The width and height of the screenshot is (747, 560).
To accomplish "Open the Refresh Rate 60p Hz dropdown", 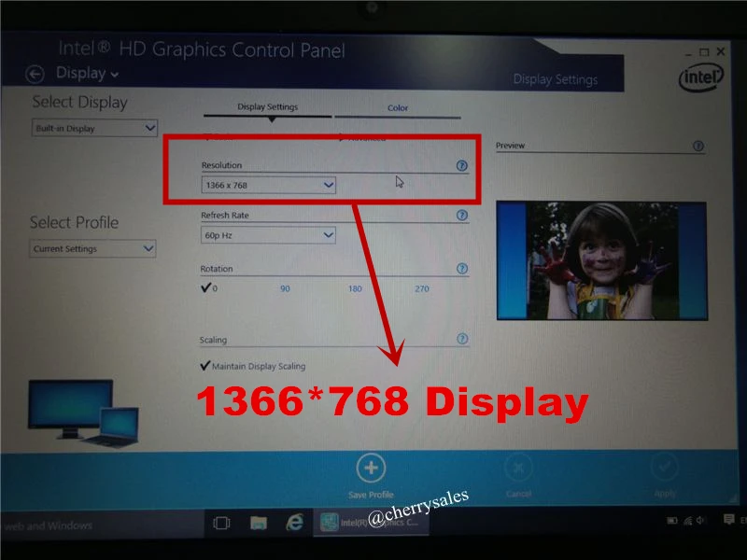I will (268, 235).
